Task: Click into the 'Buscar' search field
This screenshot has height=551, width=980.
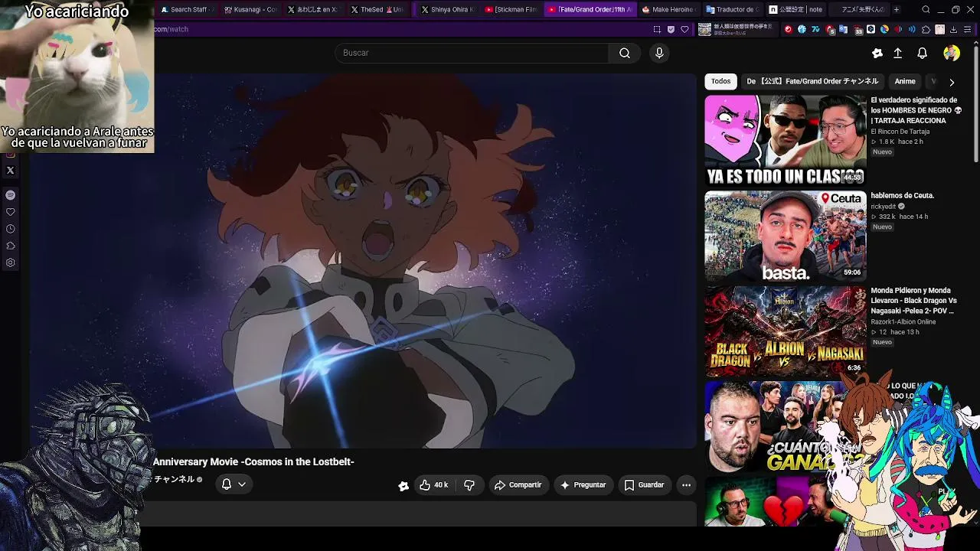Action: click(x=472, y=53)
